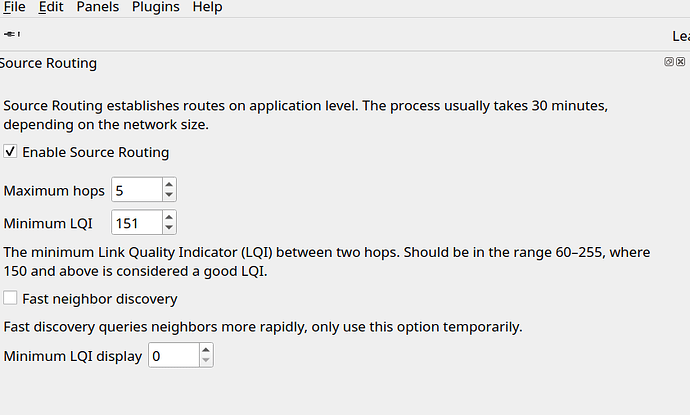Open the File menu
This screenshot has height=415, width=690.
[x=14, y=7]
